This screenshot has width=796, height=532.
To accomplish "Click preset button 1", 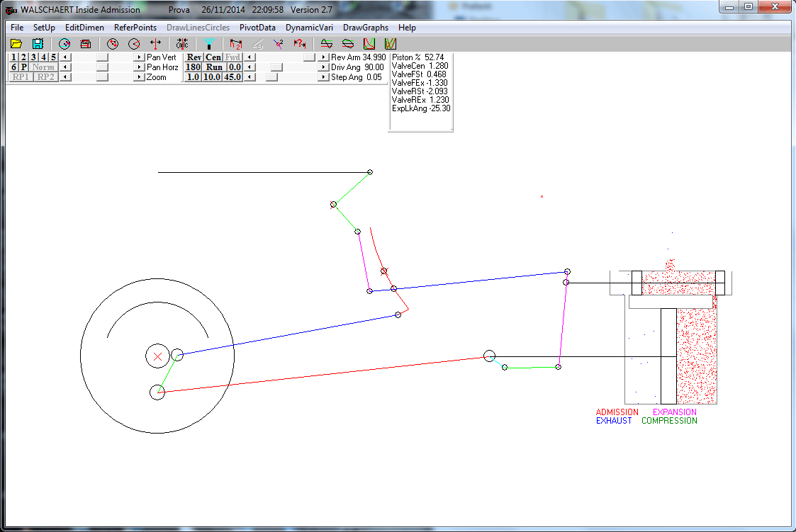I will 13,57.
